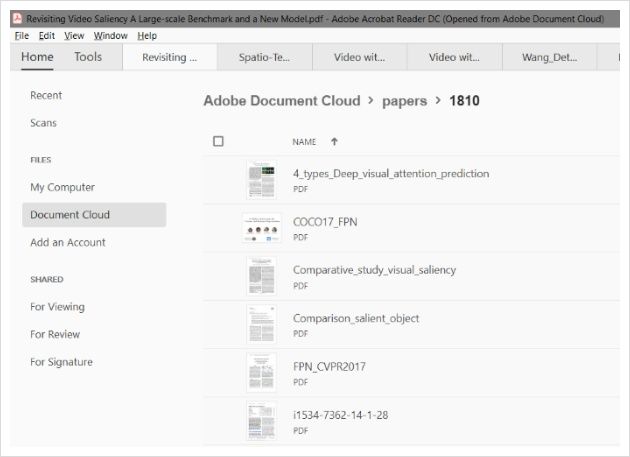
Task: Click thumbnail of Comparative_study_visual_saliency
Action: pyautogui.click(x=262, y=276)
